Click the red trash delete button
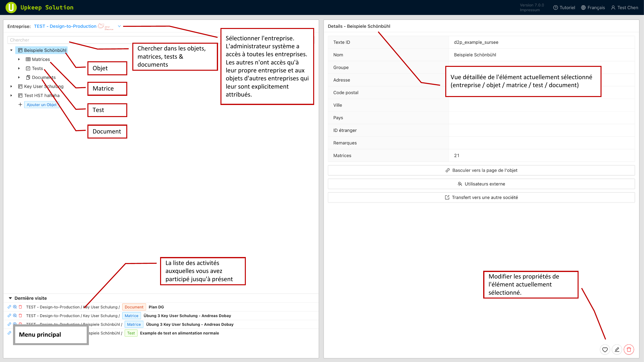The image size is (644, 362). pyautogui.click(x=629, y=349)
